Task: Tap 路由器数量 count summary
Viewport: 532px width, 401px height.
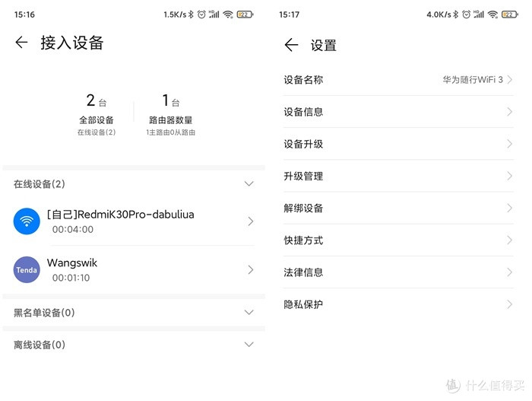Action: [170, 110]
